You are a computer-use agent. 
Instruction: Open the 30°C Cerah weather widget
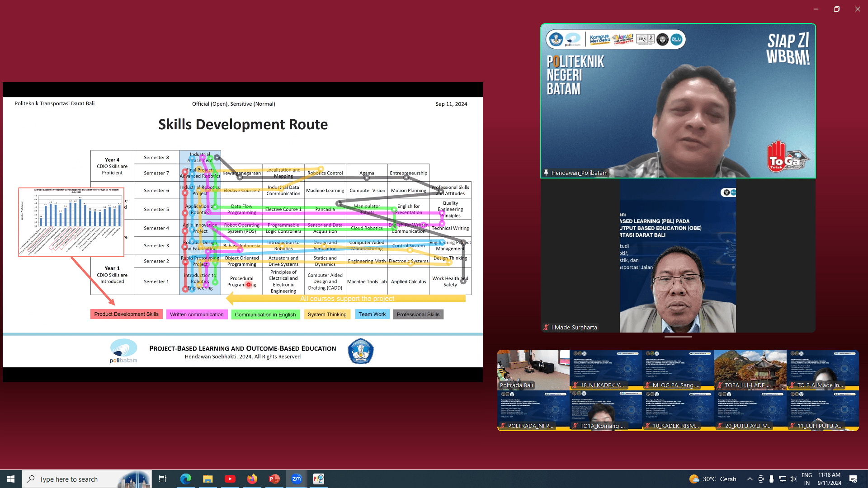(x=713, y=479)
